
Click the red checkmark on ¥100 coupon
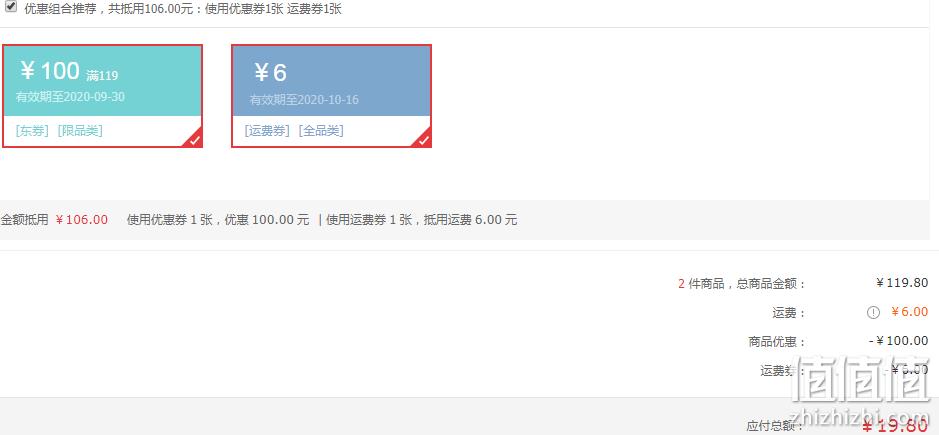click(195, 140)
